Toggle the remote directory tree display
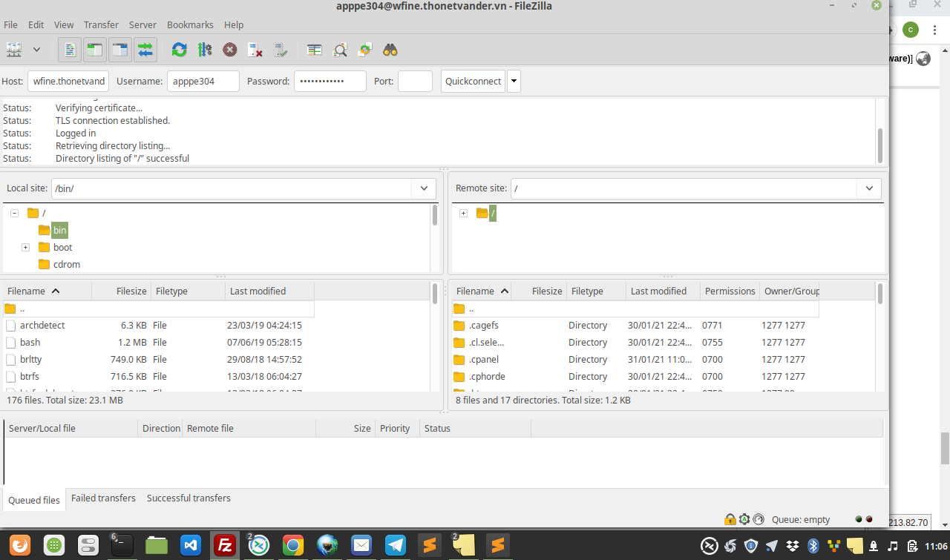 pyautogui.click(x=119, y=50)
